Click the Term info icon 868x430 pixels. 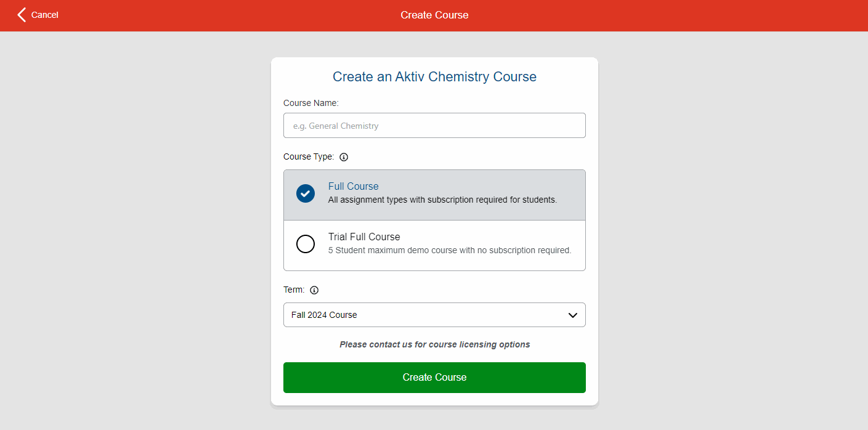tap(314, 290)
